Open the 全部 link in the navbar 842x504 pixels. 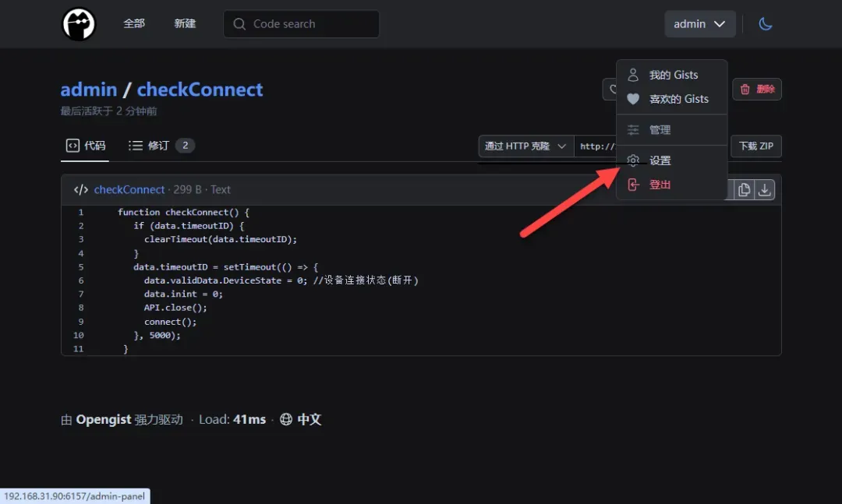pos(134,24)
